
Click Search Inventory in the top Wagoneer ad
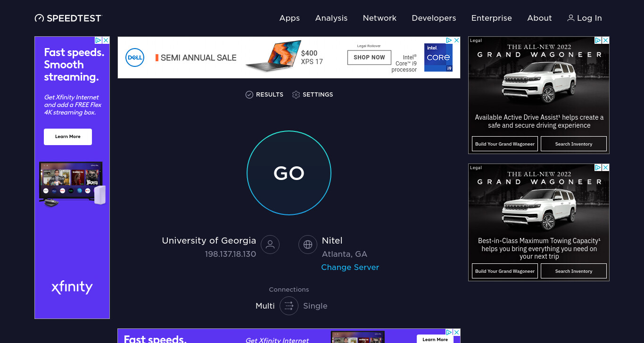(574, 144)
